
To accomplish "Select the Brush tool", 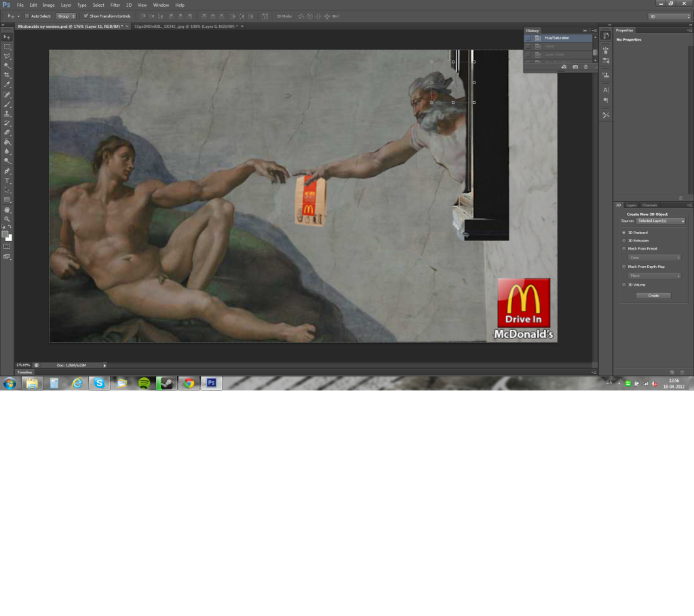I will pyautogui.click(x=7, y=104).
